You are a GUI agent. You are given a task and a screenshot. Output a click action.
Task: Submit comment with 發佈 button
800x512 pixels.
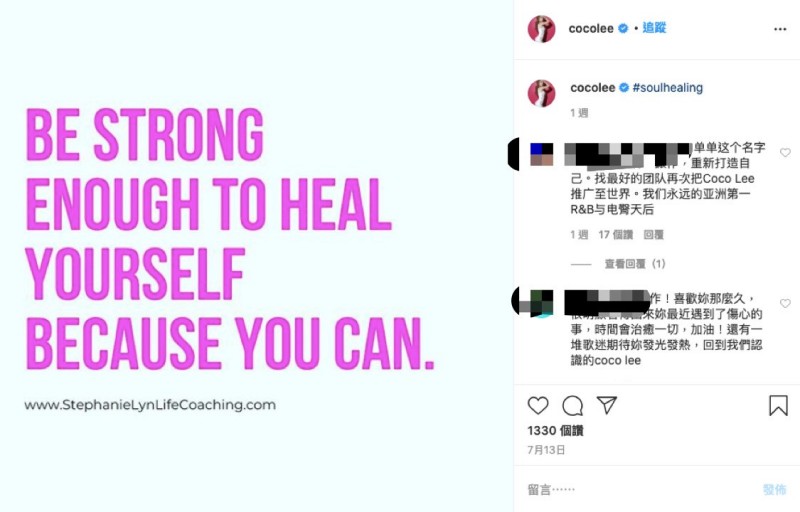[774, 490]
